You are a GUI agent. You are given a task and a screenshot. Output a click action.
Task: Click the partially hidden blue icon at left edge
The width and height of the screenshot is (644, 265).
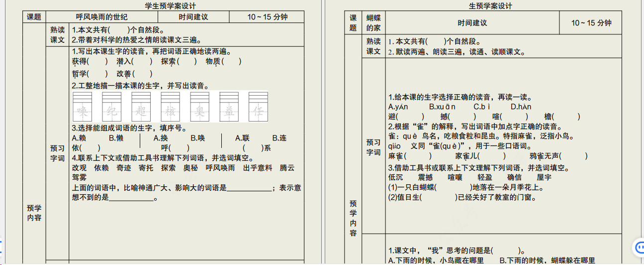point(1,247)
